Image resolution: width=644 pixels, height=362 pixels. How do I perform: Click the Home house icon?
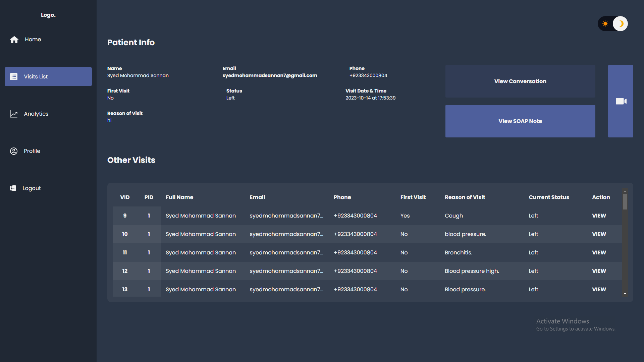pos(14,40)
